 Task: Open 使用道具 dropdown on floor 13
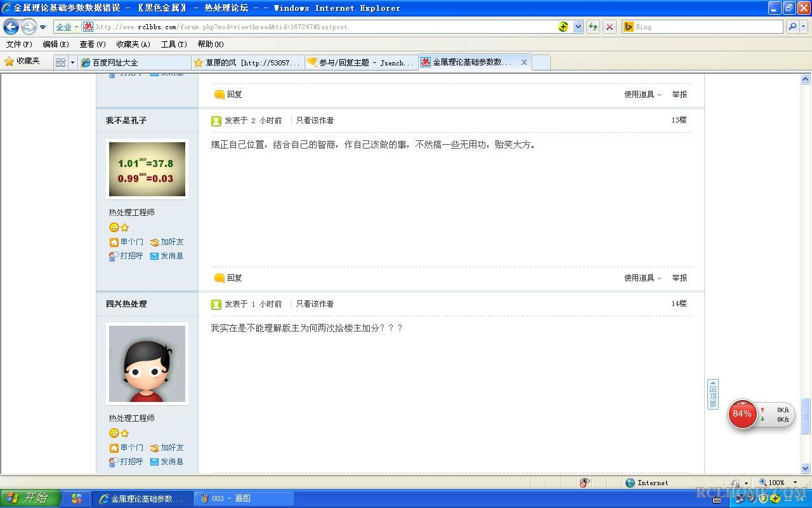pos(643,277)
